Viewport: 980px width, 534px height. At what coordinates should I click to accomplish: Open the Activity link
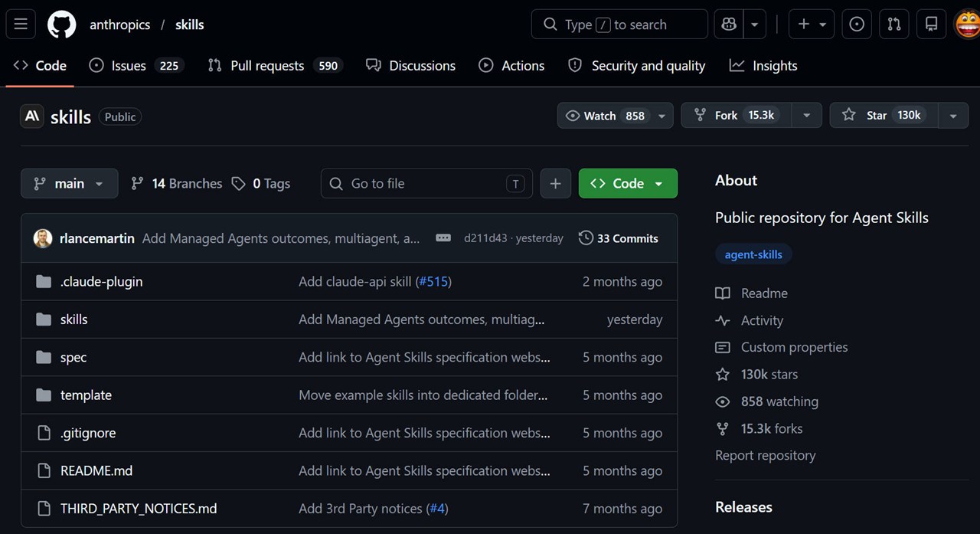pos(750,320)
